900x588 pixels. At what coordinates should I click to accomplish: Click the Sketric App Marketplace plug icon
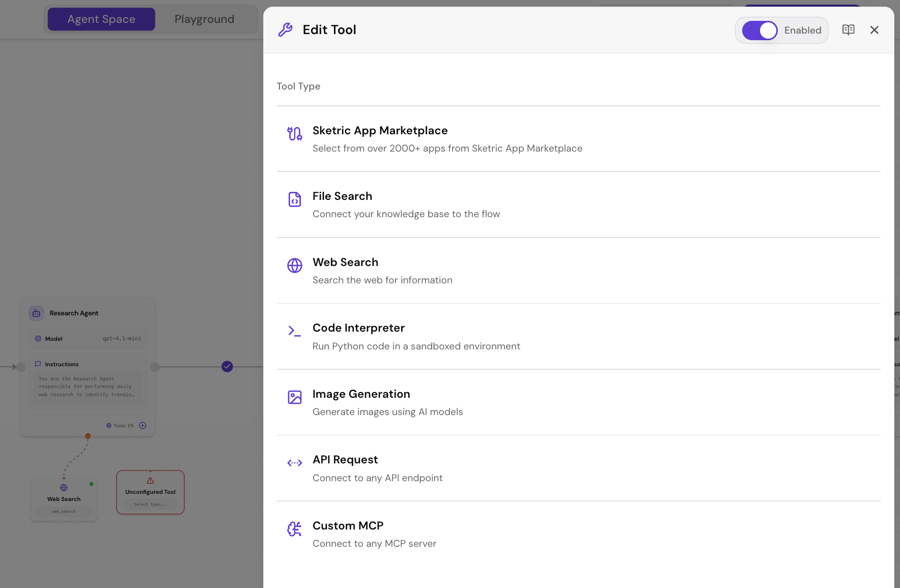tap(294, 133)
